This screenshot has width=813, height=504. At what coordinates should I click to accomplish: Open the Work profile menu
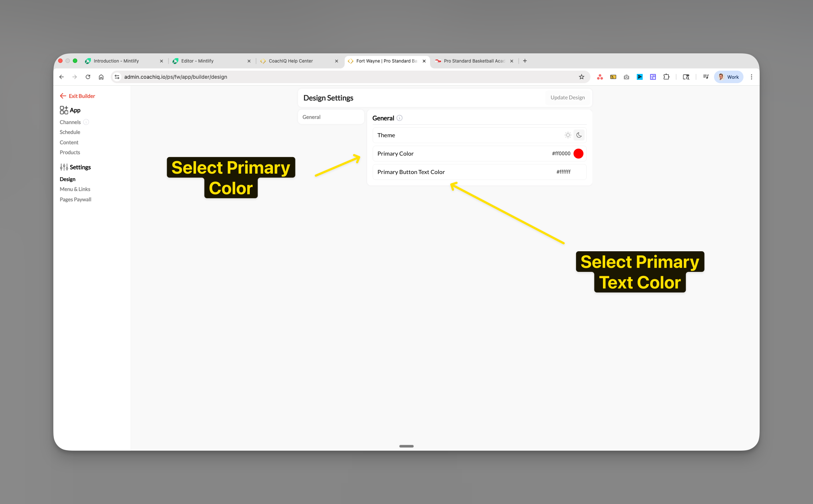[x=728, y=77]
